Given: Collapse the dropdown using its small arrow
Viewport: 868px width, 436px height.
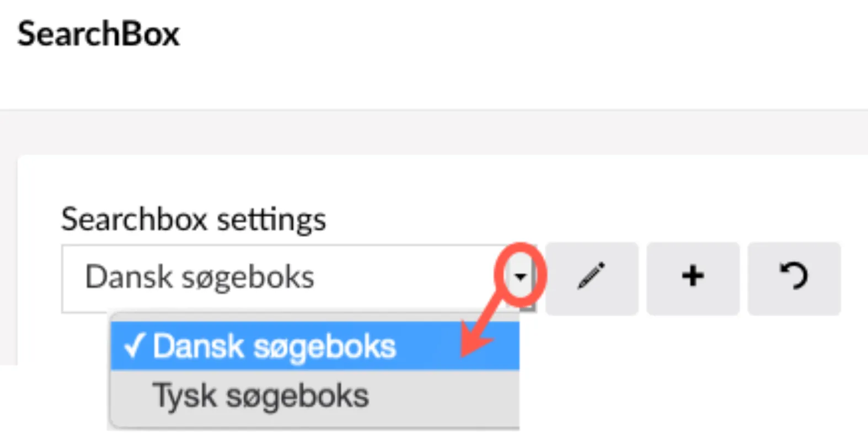Looking at the screenshot, I should (x=521, y=277).
